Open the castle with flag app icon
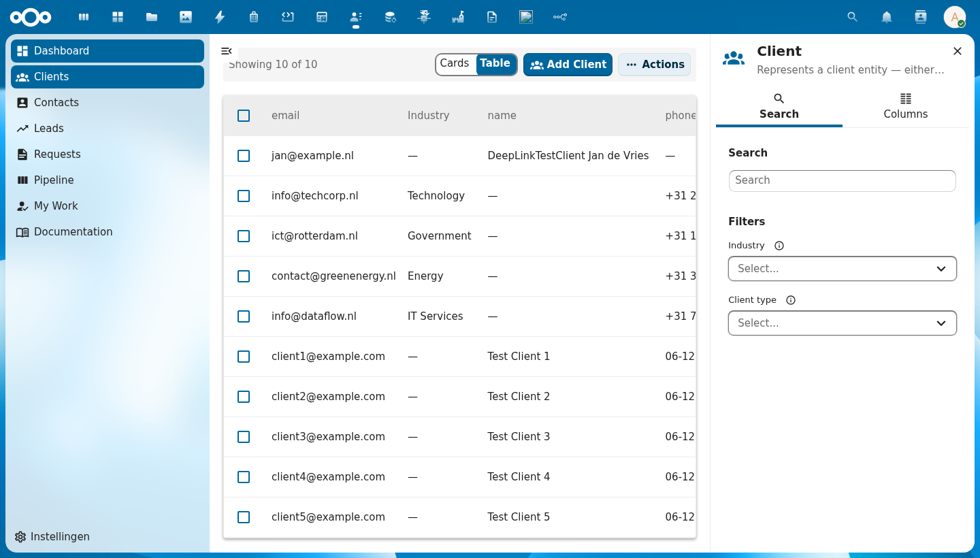Viewport: 980px width, 558px height. [458, 17]
